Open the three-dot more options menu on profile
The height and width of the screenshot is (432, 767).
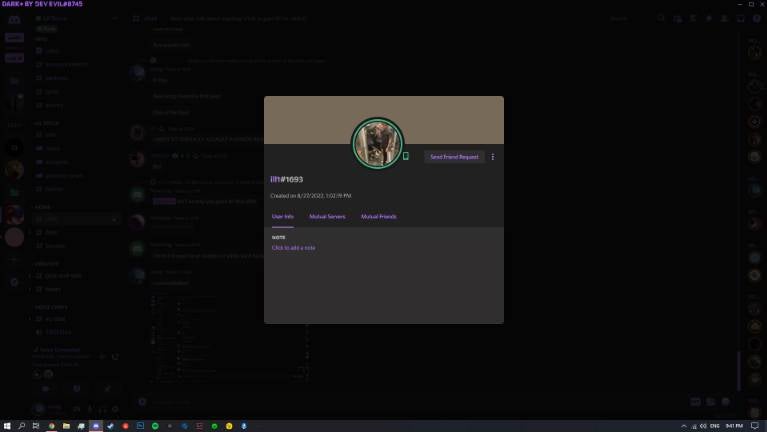492,157
